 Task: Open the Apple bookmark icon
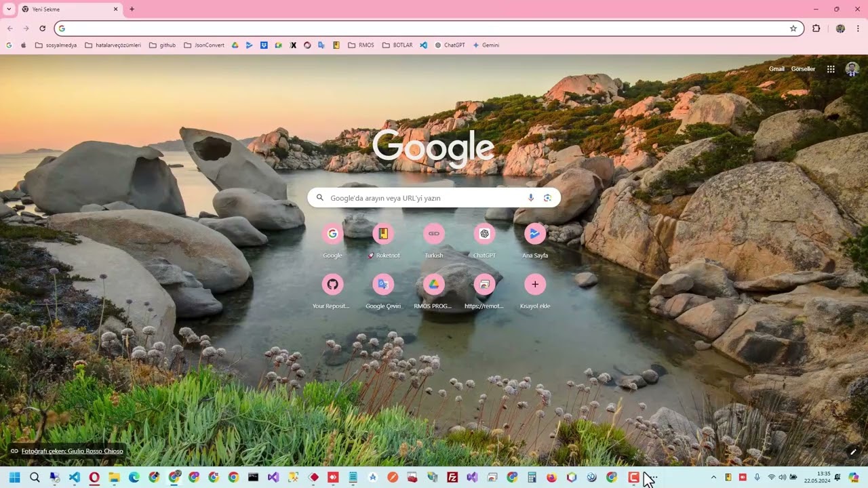[x=24, y=45]
